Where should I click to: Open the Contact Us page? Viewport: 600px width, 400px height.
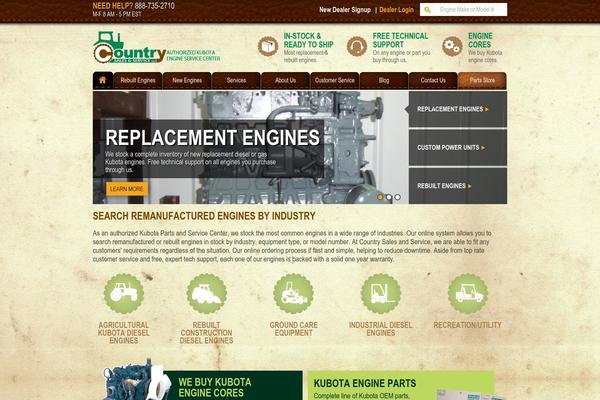tap(433, 80)
